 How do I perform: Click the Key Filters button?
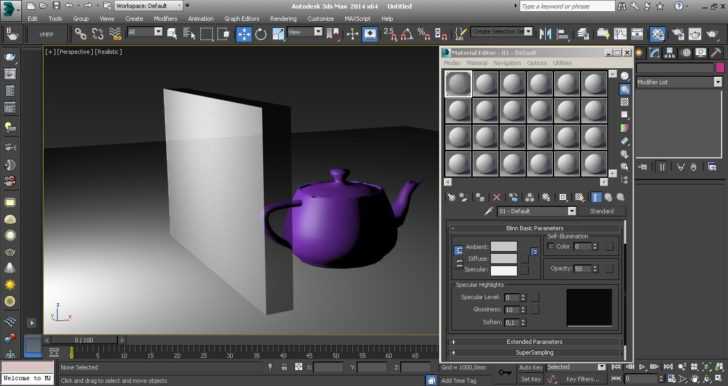(582, 379)
